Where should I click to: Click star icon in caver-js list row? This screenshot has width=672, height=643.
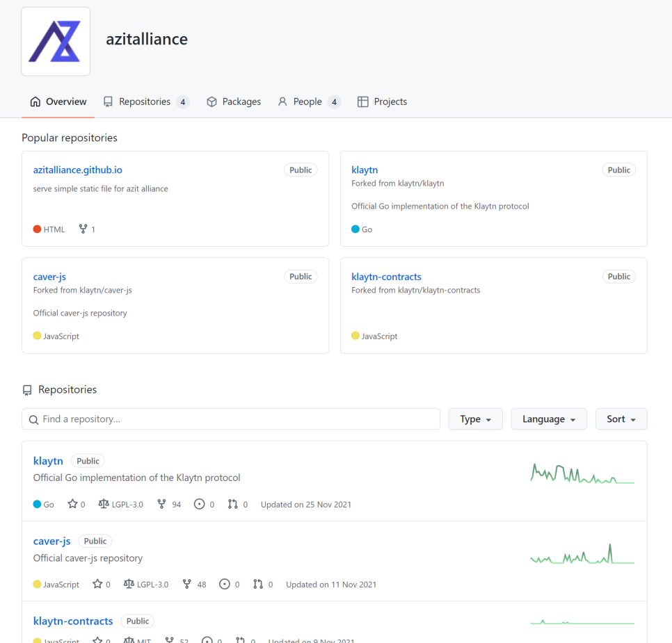97,585
